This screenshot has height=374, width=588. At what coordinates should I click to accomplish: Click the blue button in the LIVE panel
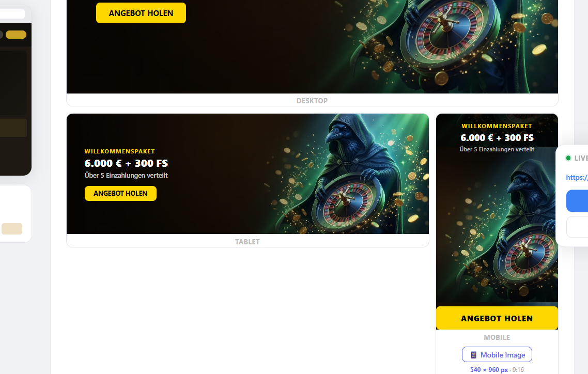click(577, 201)
